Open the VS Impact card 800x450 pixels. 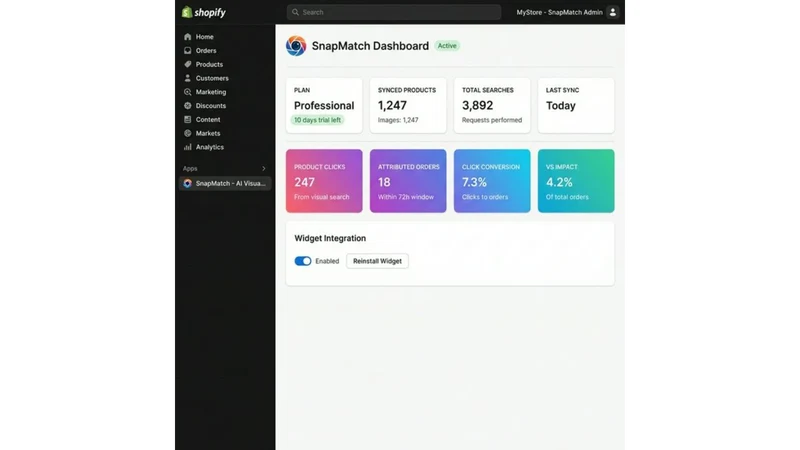tap(576, 181)
